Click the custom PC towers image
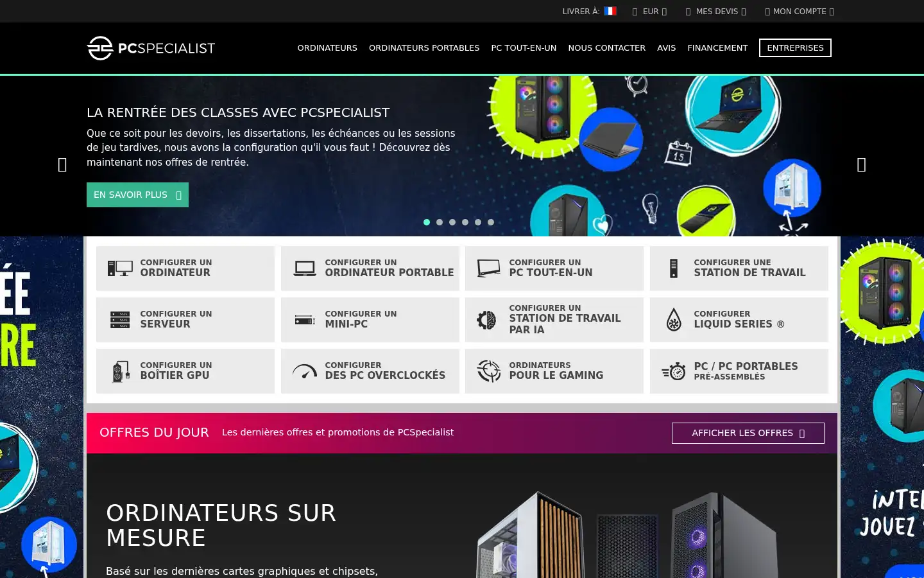 coord(626,534)
